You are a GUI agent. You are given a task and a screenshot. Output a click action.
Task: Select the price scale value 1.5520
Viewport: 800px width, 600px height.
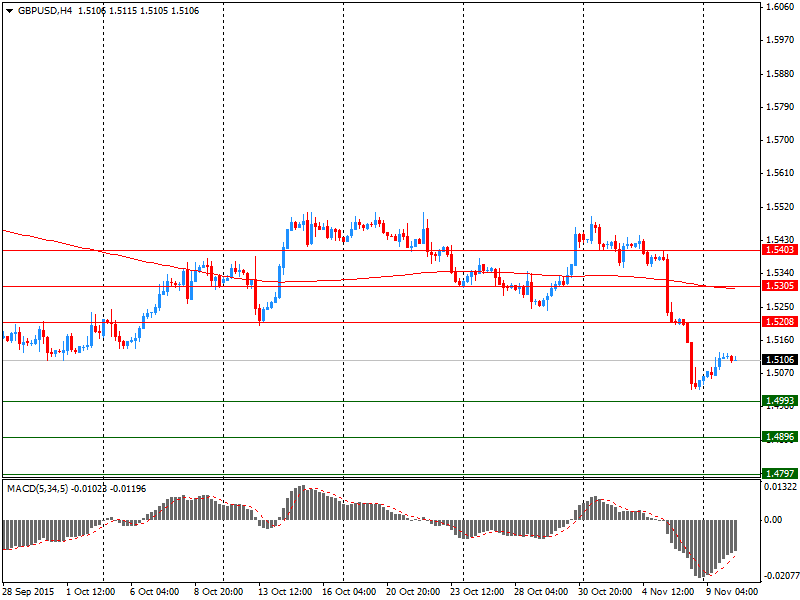781,207
